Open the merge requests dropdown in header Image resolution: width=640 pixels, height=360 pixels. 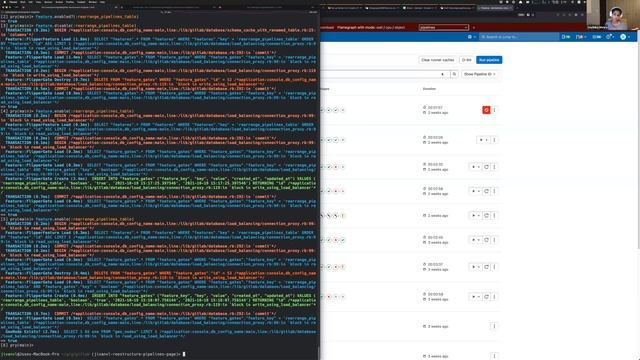point(580,37)
